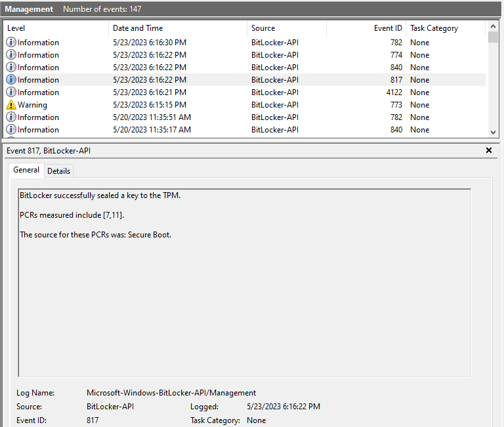
Task: Click the Event ID value 817 in details
Action: pyautogui.click(x=93, y=420)
